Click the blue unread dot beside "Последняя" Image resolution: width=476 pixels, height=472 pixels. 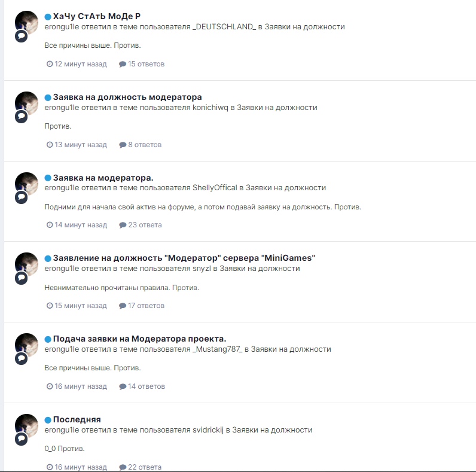(48, 420)
